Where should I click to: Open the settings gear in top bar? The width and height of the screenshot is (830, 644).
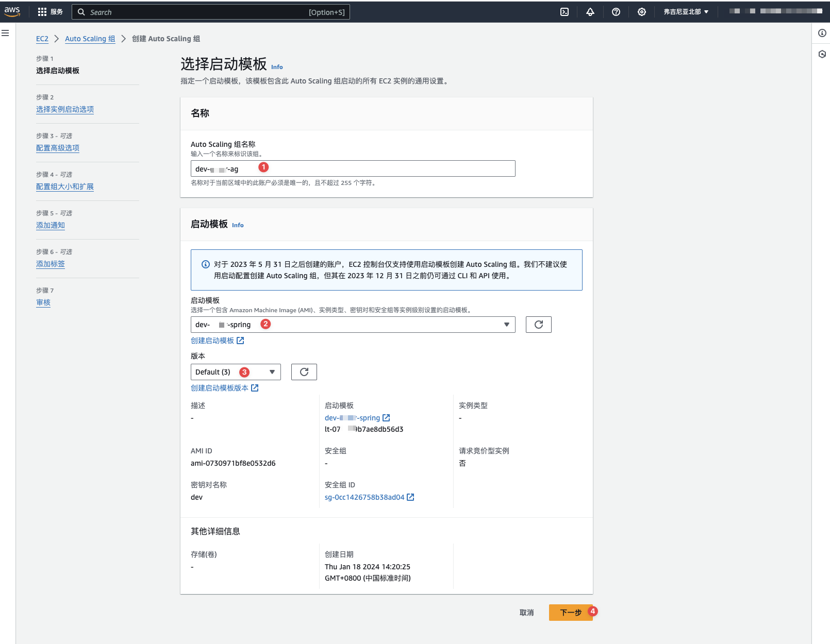[x=642, y=12]
